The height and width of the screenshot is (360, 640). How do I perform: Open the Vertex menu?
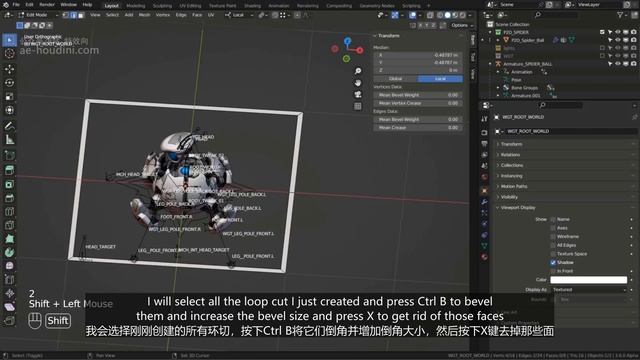pyautogui.click(x=162, y=15)
